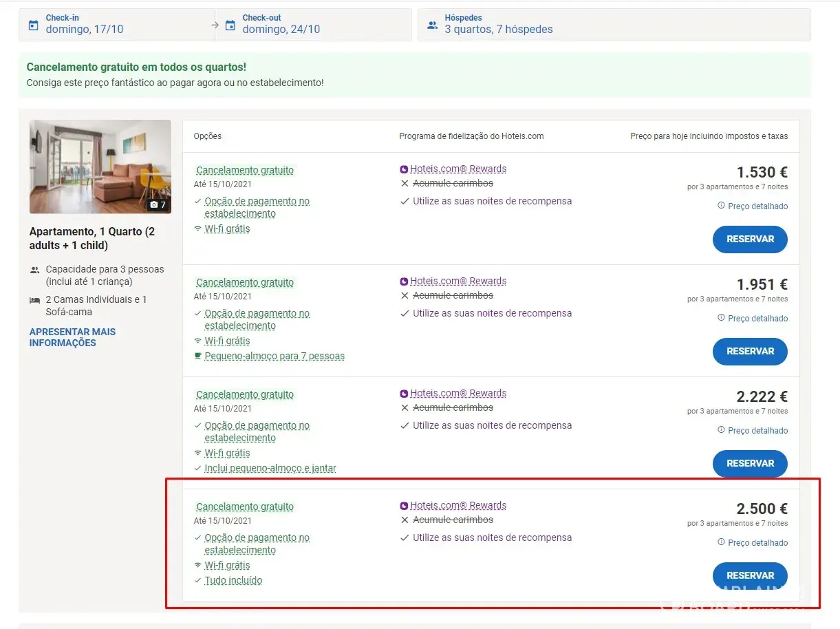Click the camera photo count icon
Screen dimensions: 840x629
(154, 205)
